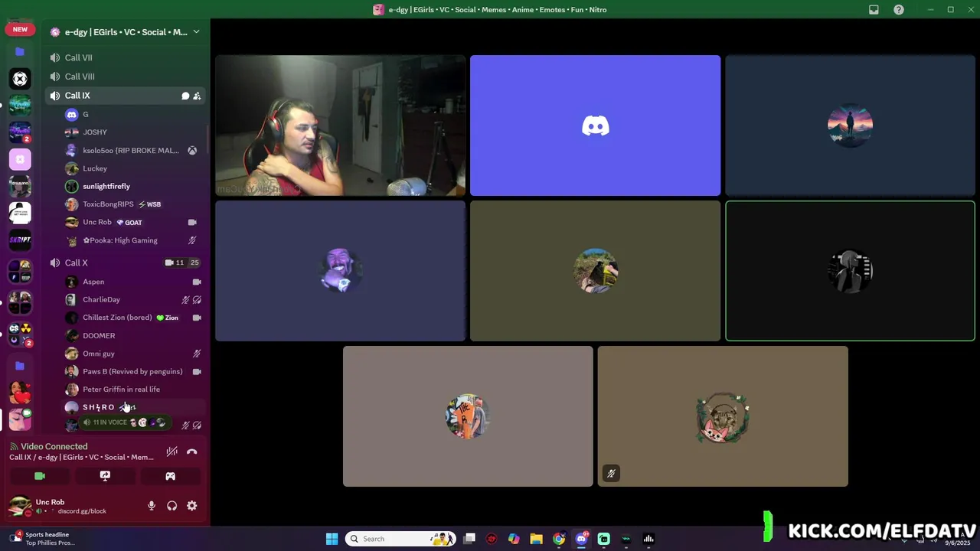Focus the webcam video tile
Screen dimensions: 980x551
[x=340, y=126]
